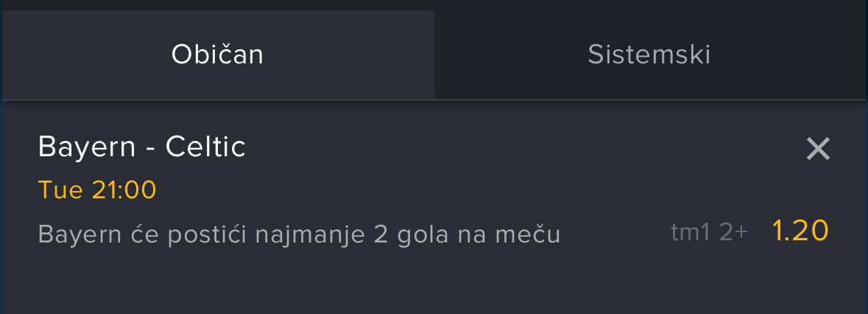Click the Tue 21:00 match time
Screen dimensions: 868x314
pos(97,190)
